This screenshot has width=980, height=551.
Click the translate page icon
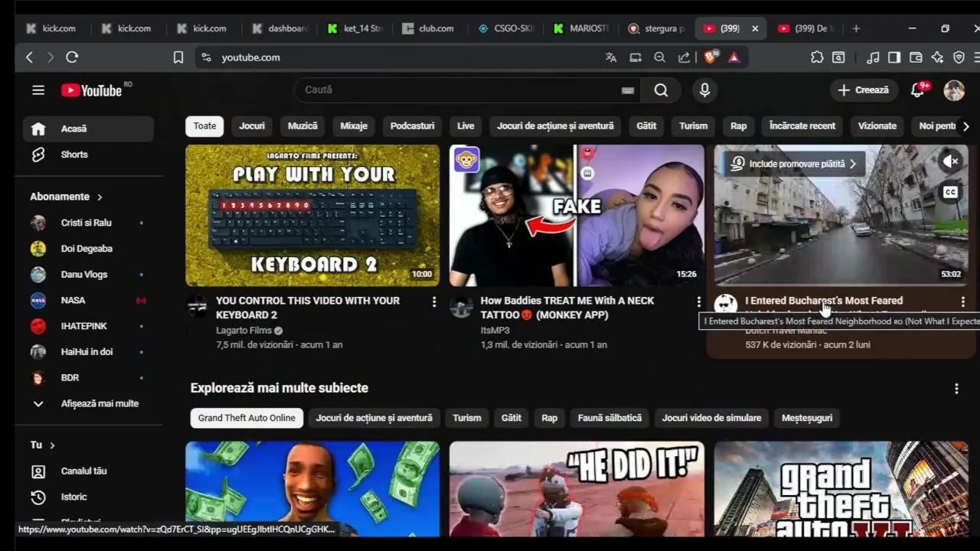pyautogui.click(x=611, y=57)
